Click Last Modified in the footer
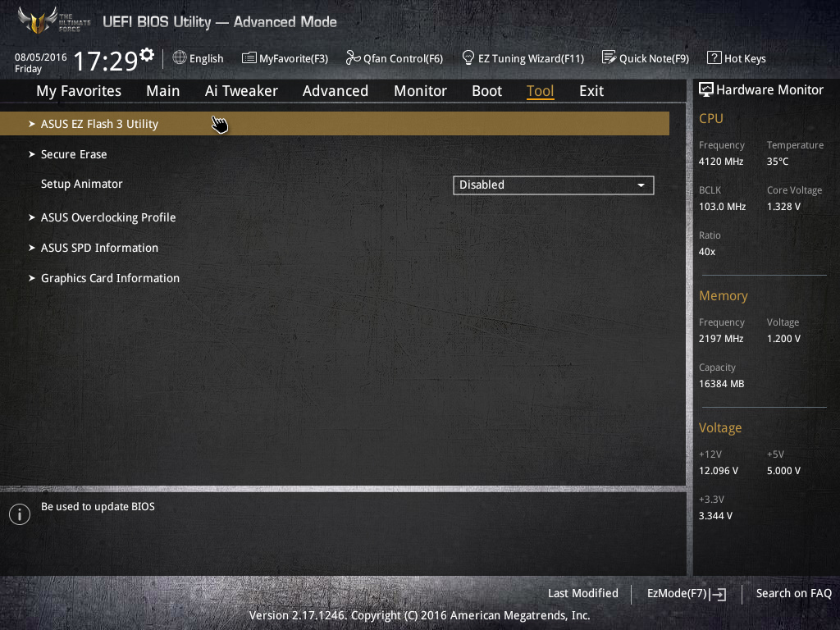The width and height of the screenshot is (840, 630). tap(583, 593)
